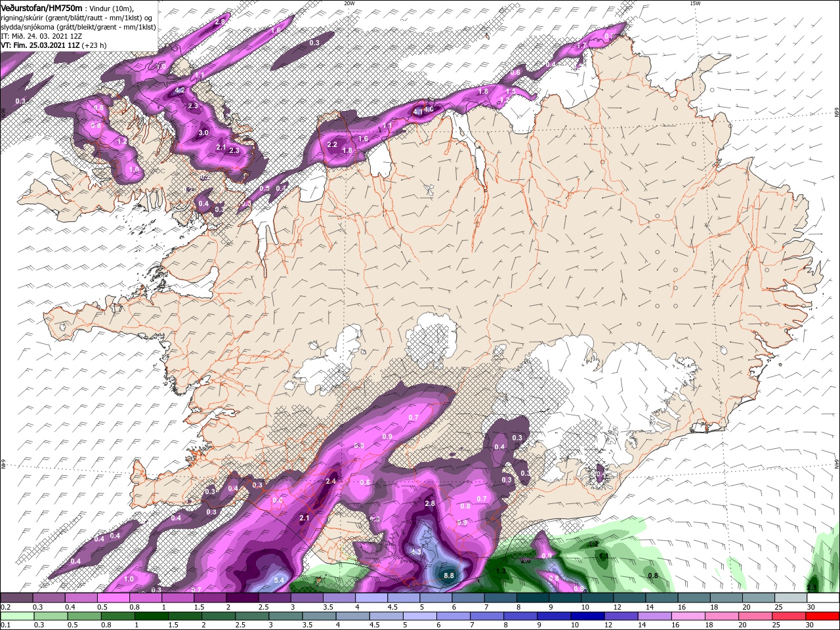Image resolution: width=840 pixels, height=630 pixels.
Task: Click the 2.4 precipitation value on the map
Action: tap(331, 482)
